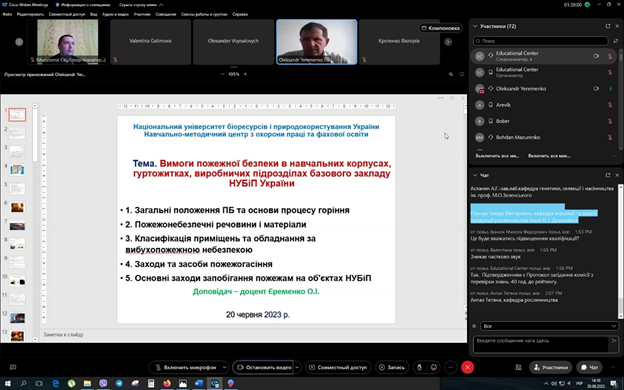
Task: Open the Совещание menu
Action: coord(166,14)
